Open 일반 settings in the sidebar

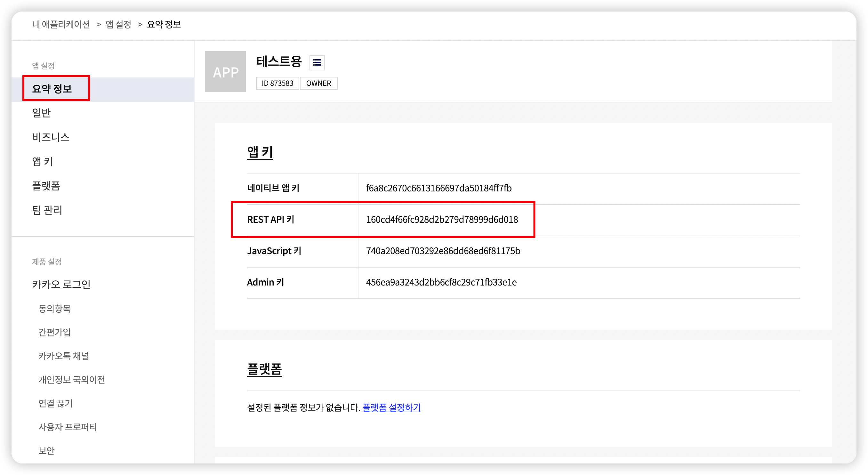tap(41, 113)
